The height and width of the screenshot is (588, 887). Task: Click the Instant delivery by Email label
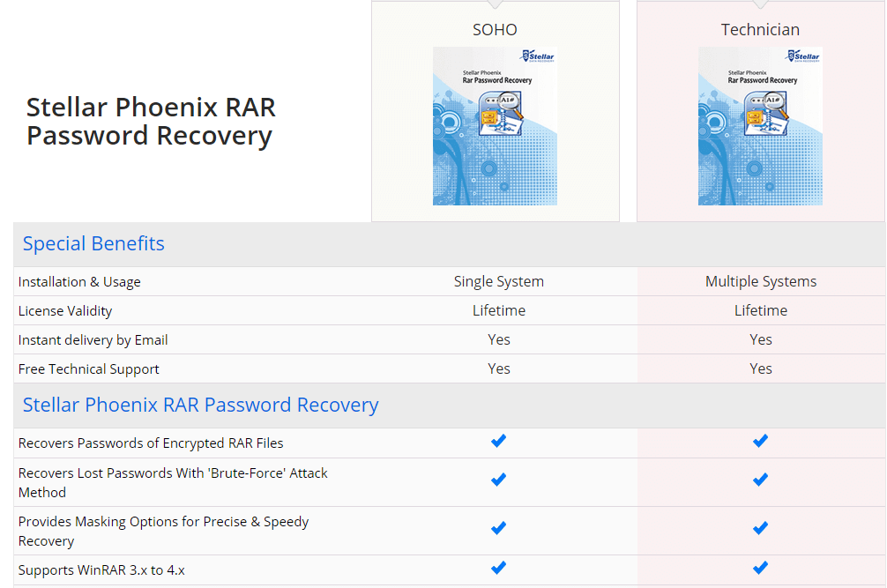(x=93, y=340)
